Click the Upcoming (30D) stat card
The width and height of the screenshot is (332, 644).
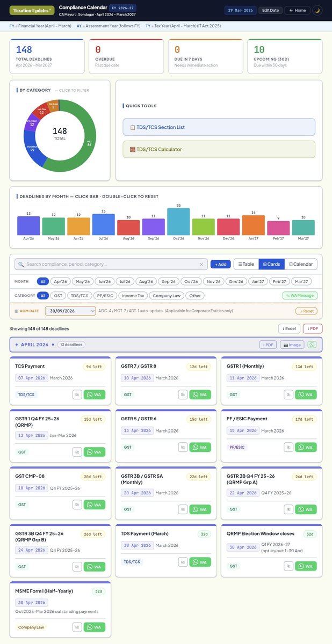click(x=285, y=56)
